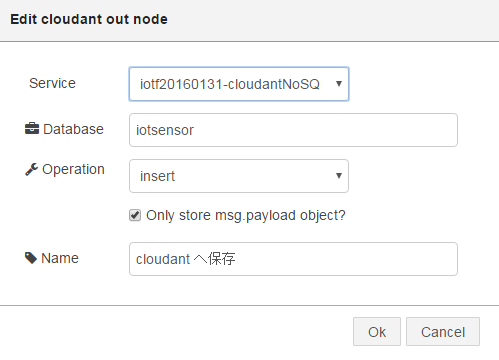The width and height of the screenshot is (499, 360).
Task: Click the tag icon beside Name
Action: click(x=31, y=258)
